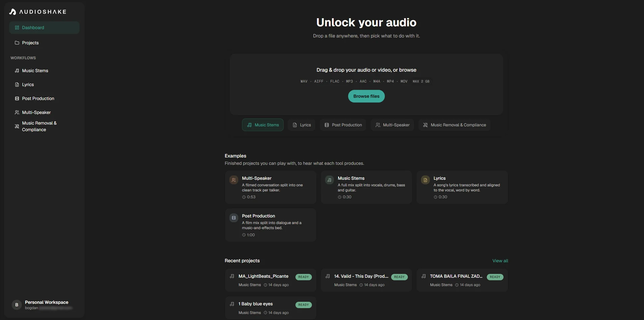Open the Personal Workspace account switcher
Screen dimensions: 644x320
(x=44, y=305)
